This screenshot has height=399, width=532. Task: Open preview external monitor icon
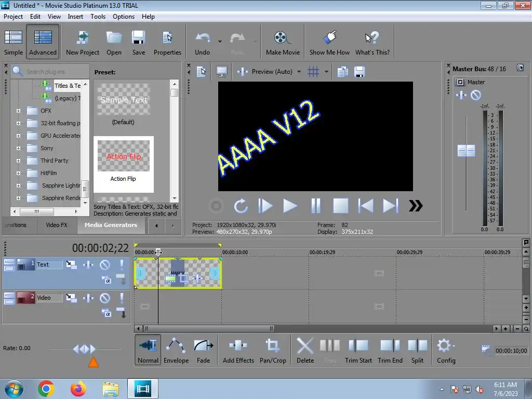pos(221,72)
